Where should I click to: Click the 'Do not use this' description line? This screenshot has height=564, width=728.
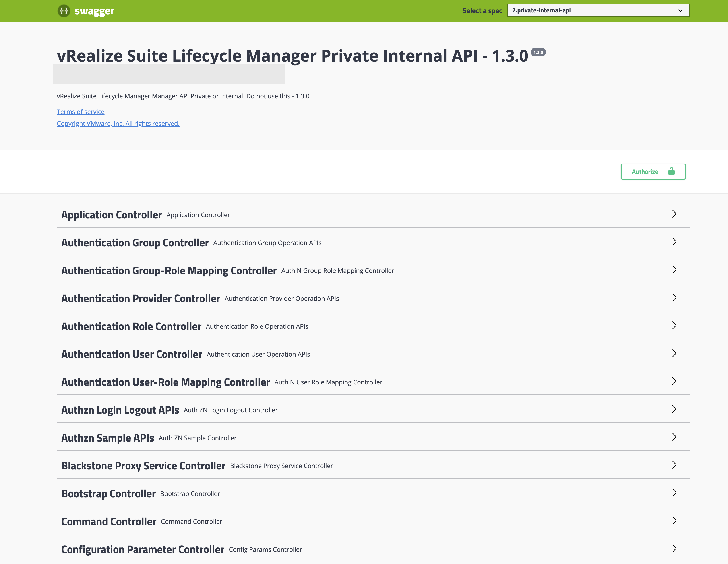point(183,96)
